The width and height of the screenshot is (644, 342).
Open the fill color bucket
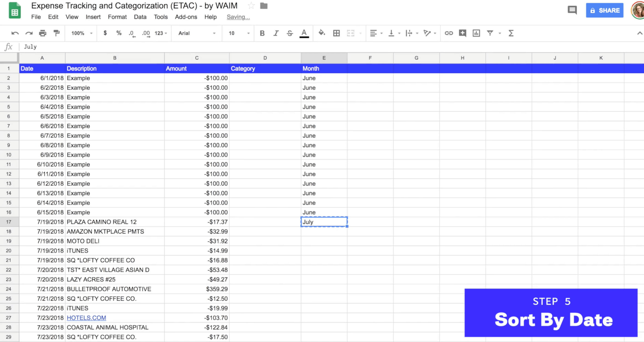point(322,33)
